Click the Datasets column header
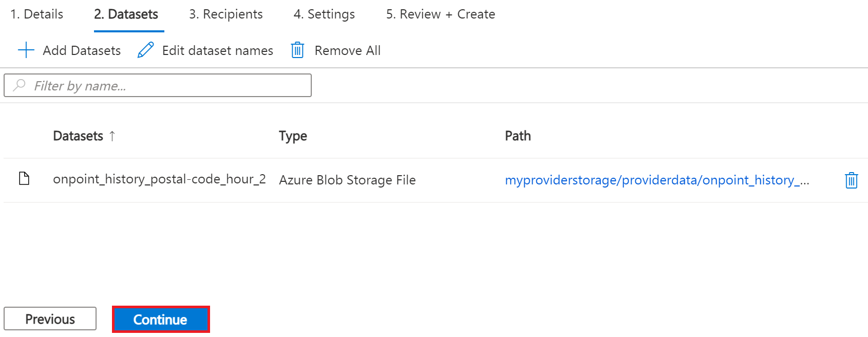 [x=78, y=136]
